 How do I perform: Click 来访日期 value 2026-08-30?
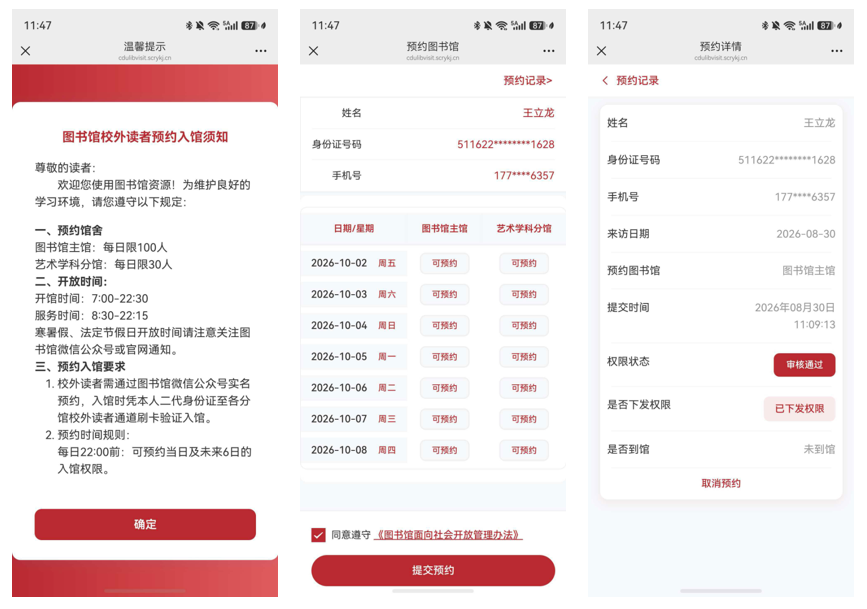[806, 234]
